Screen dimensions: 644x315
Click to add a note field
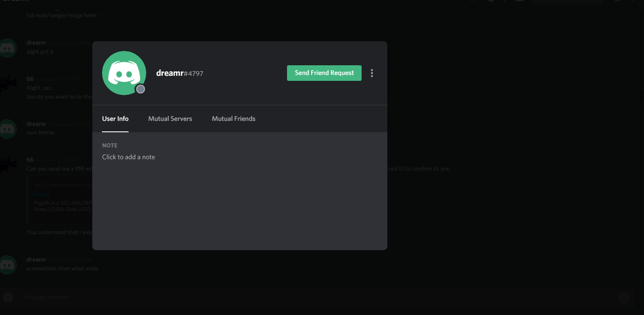(129, 157)
